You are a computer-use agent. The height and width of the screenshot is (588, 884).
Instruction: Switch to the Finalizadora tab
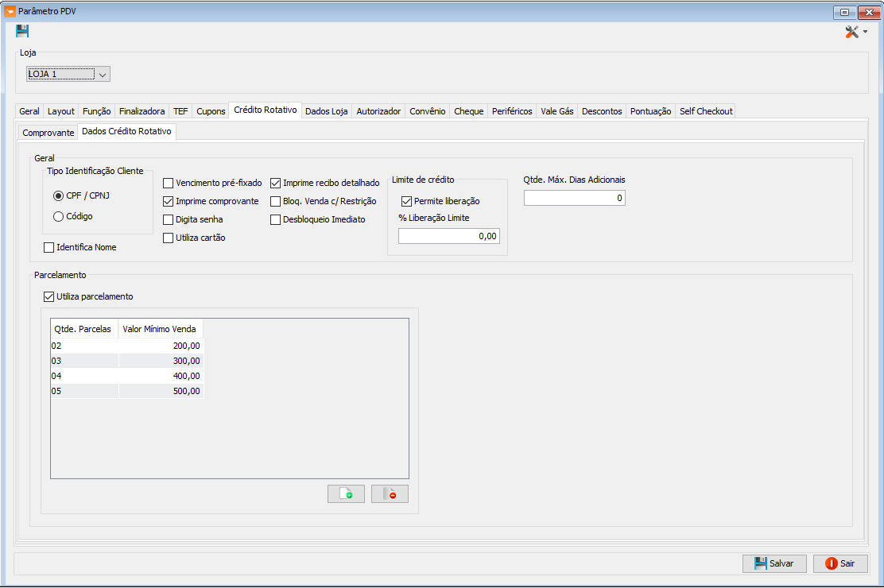pos(142,111)
